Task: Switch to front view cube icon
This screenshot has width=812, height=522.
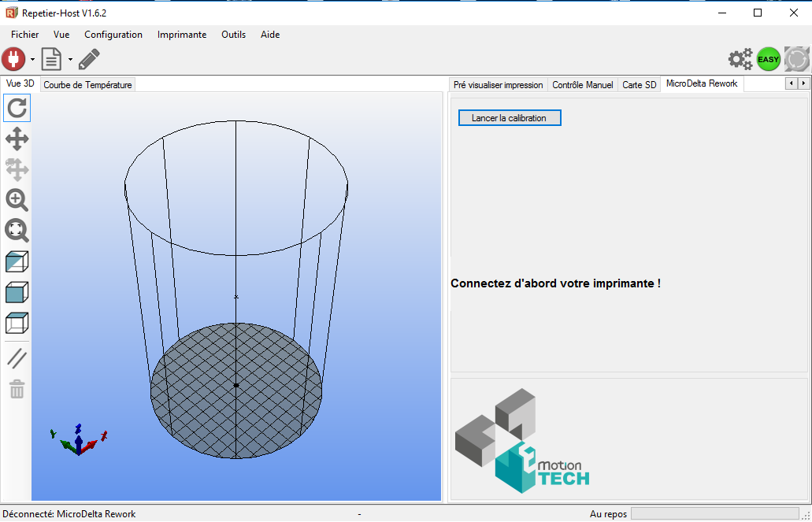Action: [17, 292]
